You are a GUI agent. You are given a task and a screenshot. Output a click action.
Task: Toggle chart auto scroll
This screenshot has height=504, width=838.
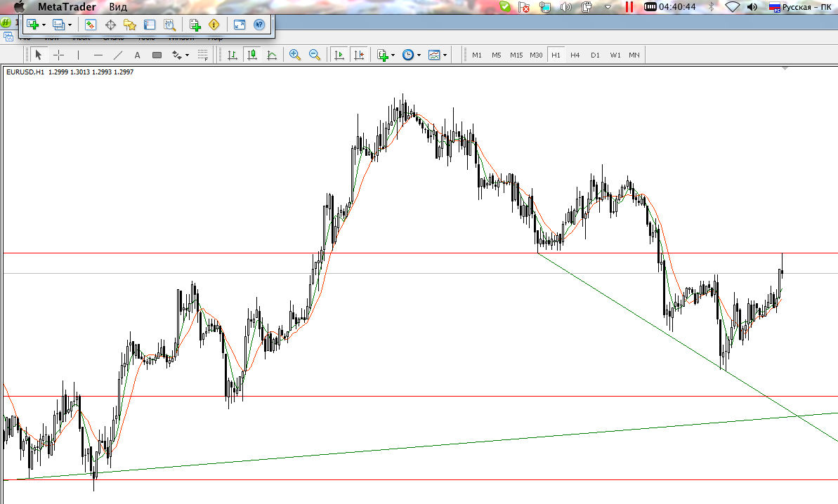(x=339, y=55)
